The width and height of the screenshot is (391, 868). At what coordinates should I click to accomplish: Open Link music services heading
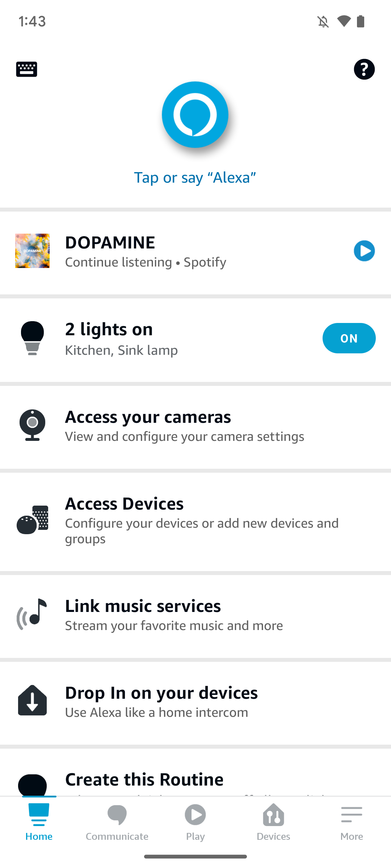[x=143, y=606]
